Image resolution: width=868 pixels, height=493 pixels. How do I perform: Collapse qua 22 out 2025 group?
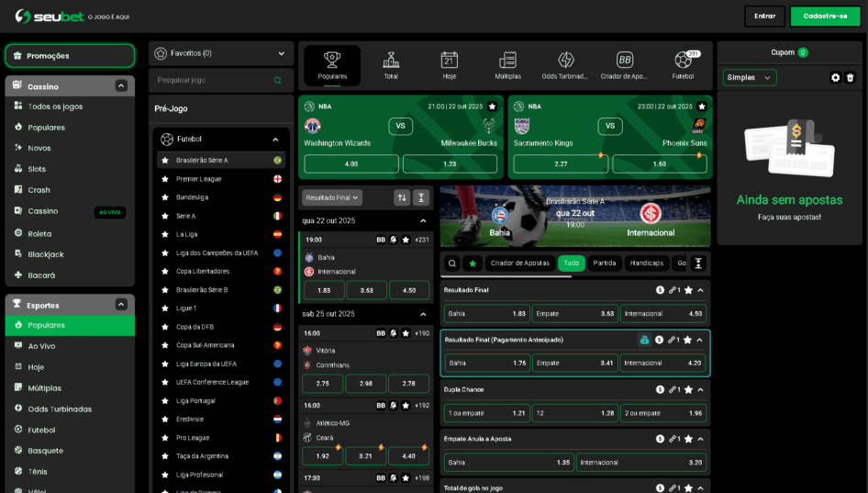click(423, 221)
